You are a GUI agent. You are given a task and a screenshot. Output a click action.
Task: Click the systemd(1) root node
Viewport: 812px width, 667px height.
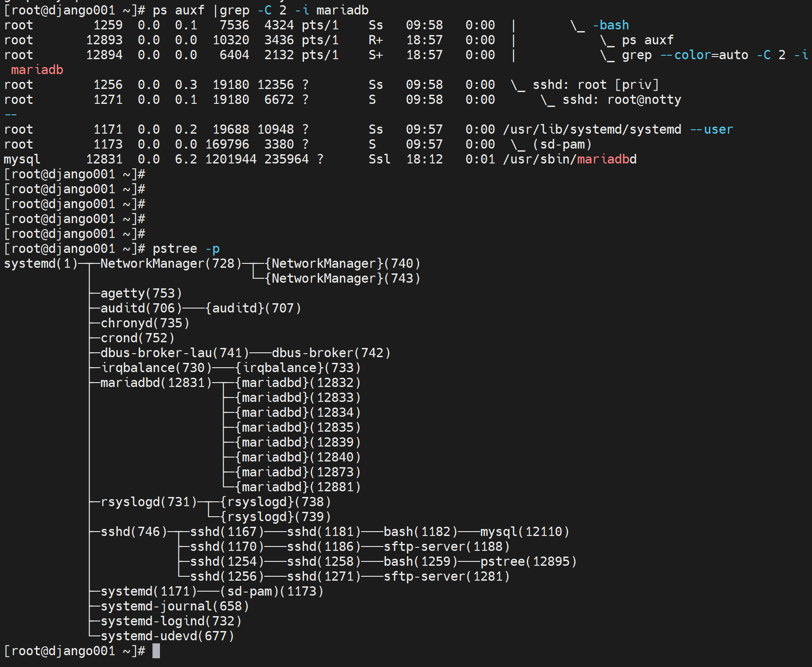coord(40,263)
